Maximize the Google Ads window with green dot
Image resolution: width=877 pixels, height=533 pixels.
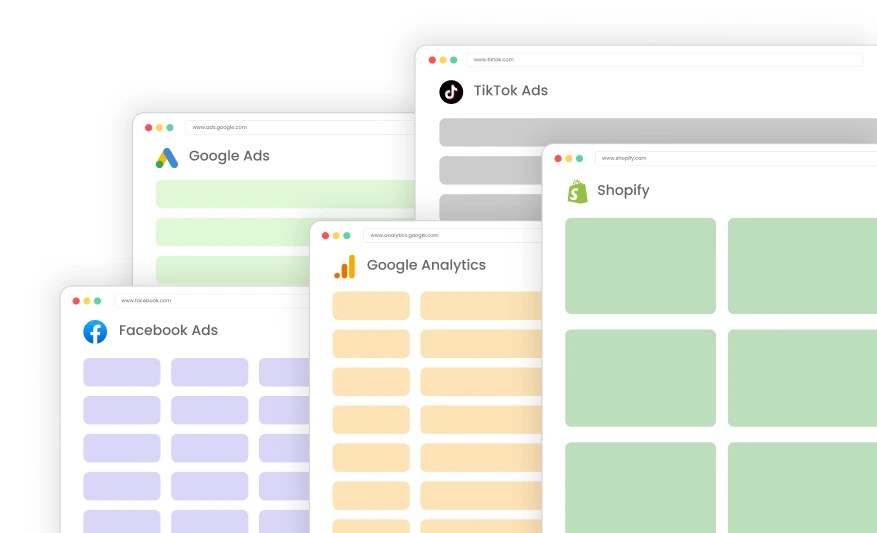[x=170, y=128]
